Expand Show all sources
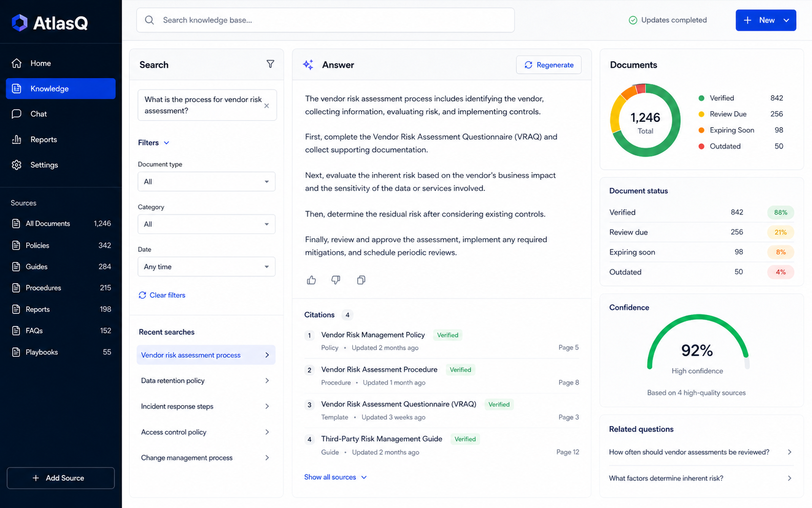The image size is (812, 508). [335, 477]
